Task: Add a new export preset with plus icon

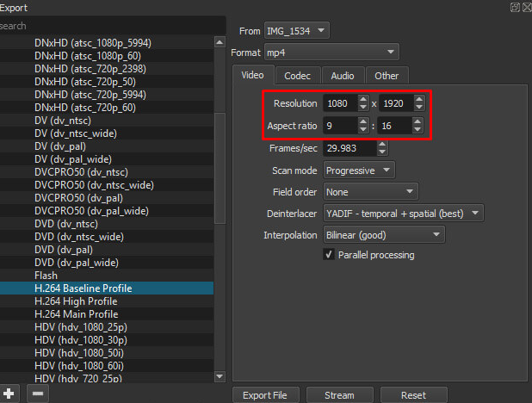Action: [9, 394]
